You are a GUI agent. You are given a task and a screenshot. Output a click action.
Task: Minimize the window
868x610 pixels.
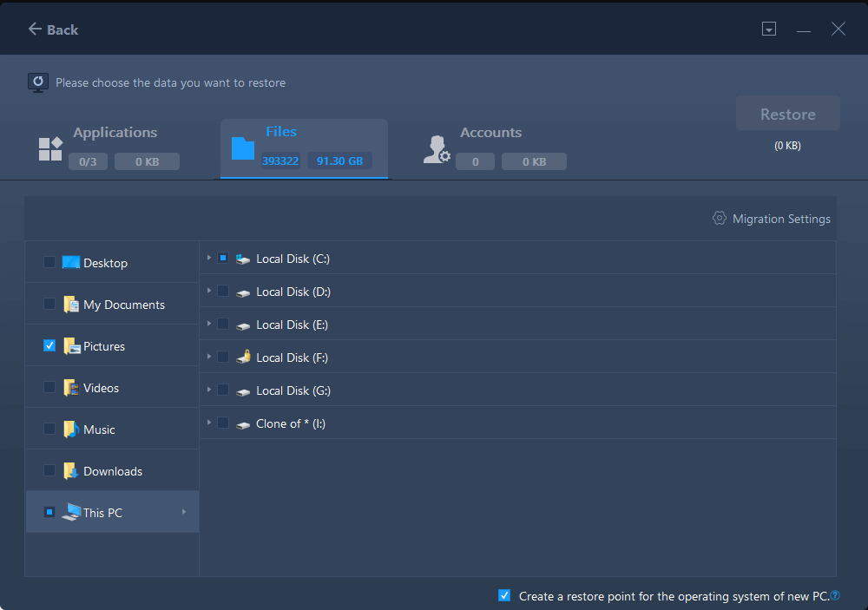[x=804, y=30]
